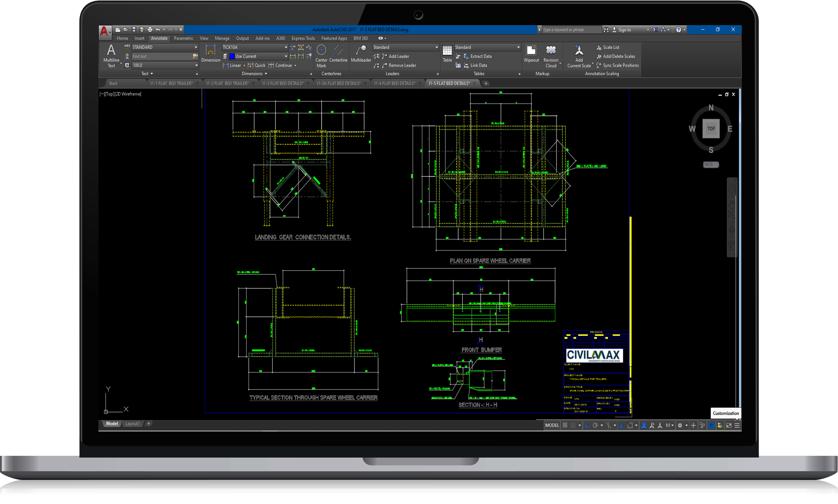Click Extract Data
838x504 pixels.
pos(477,56)
